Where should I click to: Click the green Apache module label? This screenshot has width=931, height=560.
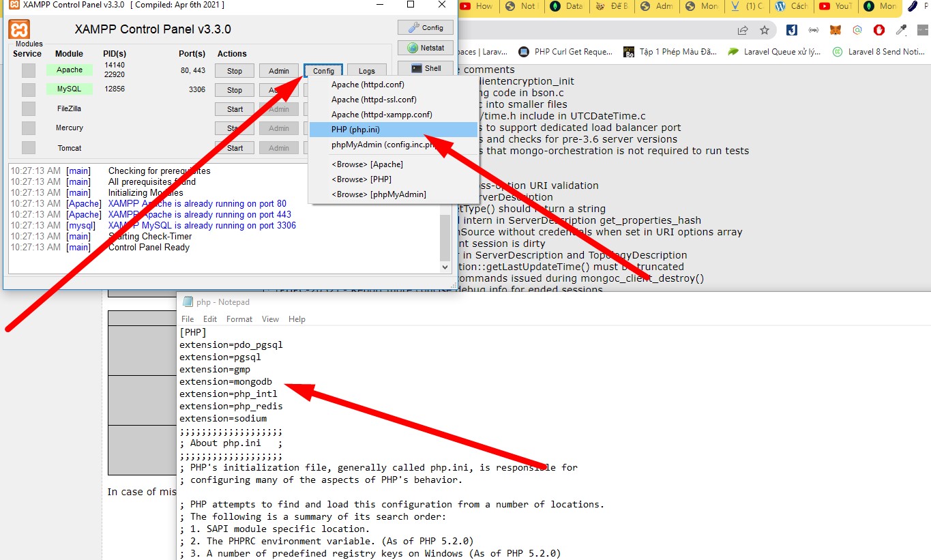point(70,70)
